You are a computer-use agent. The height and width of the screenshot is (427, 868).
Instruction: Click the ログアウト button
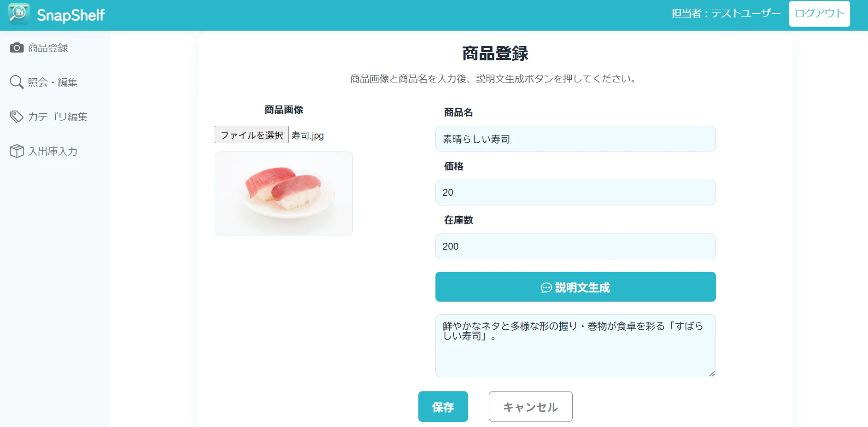(819, 13)
